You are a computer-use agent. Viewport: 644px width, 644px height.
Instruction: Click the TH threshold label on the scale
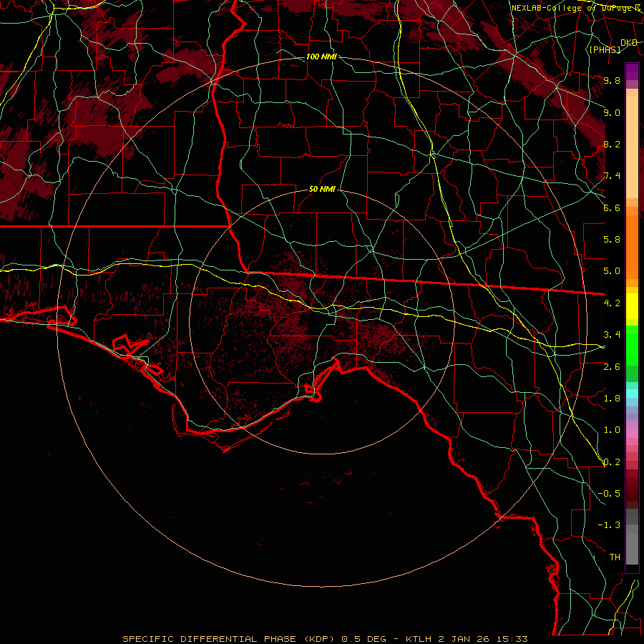click(615, 557)
